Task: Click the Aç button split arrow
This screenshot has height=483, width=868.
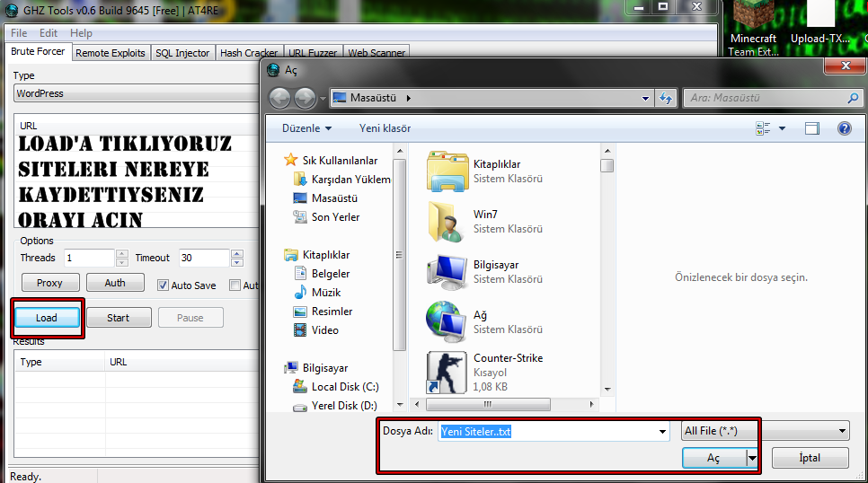Action: [752, 458]
